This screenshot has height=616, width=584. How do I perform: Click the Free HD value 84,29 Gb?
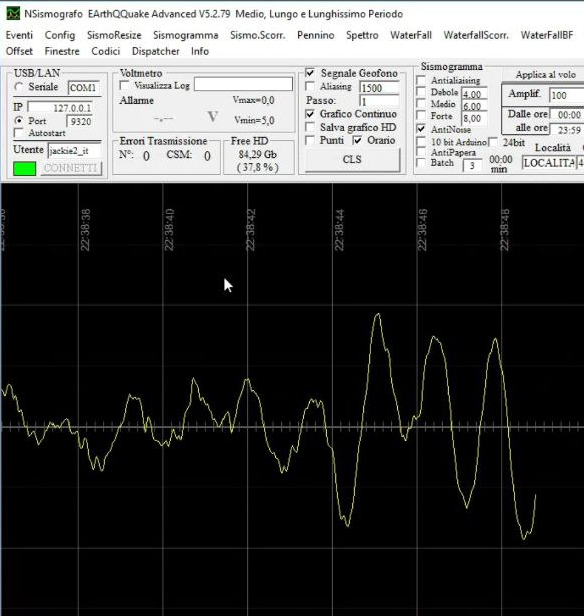258,155
